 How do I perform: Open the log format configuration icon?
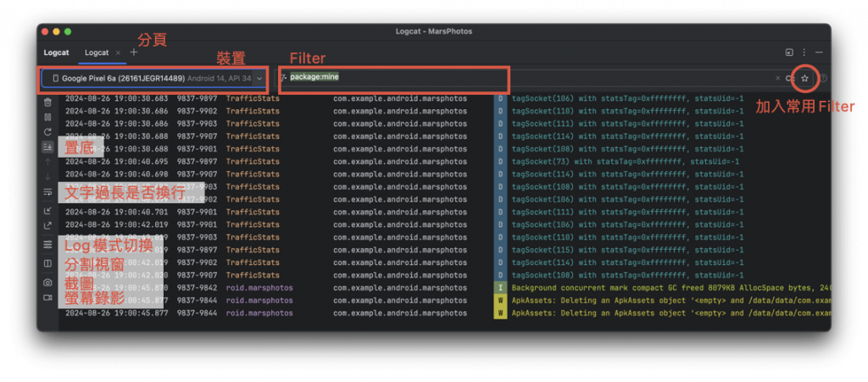pos(47,244)
